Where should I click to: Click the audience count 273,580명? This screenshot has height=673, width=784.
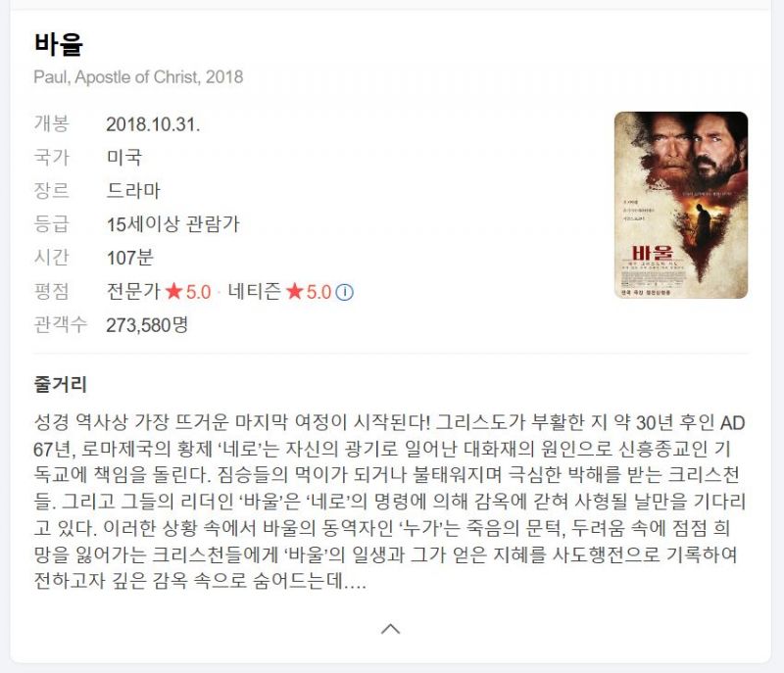(147, 325)
